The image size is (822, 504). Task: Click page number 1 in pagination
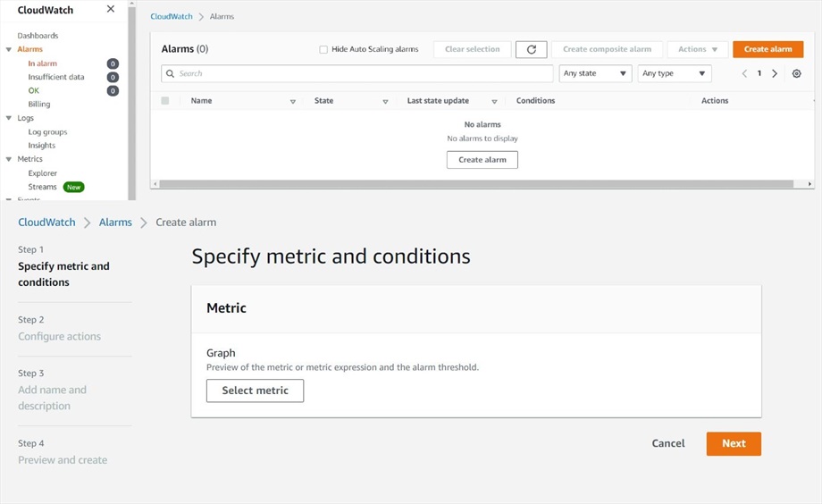click(x=759, y=73)
